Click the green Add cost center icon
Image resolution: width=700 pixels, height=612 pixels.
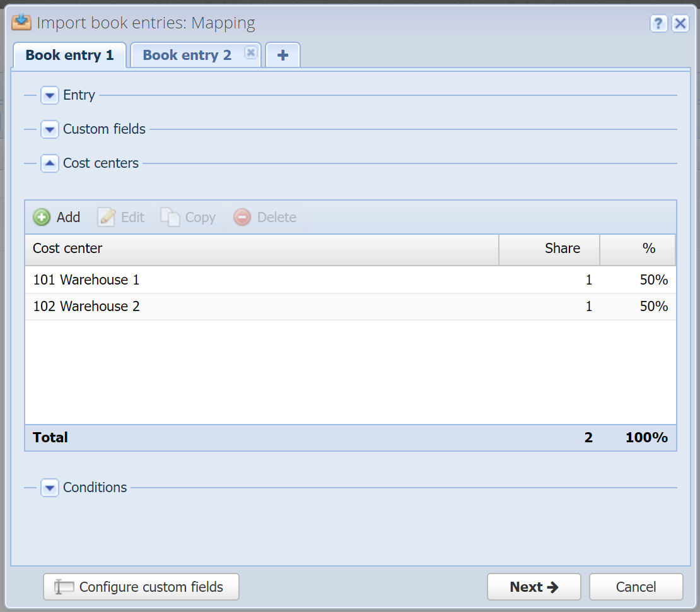coord(42,218)
